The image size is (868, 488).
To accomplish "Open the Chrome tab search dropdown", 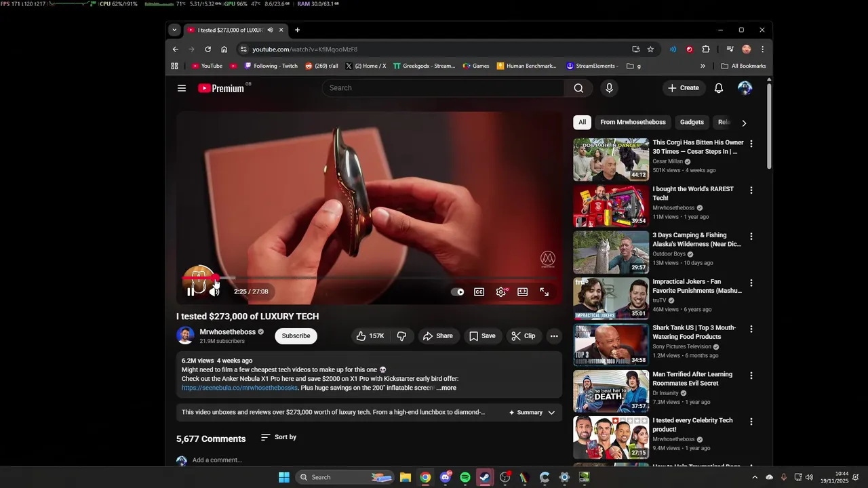I will [x=174, y=30].
